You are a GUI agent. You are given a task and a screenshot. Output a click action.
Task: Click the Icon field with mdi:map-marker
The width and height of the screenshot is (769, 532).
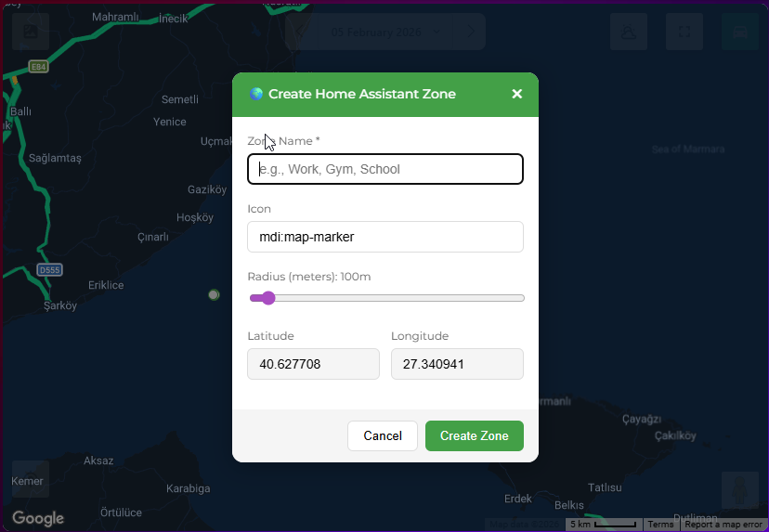click(385, 237)
